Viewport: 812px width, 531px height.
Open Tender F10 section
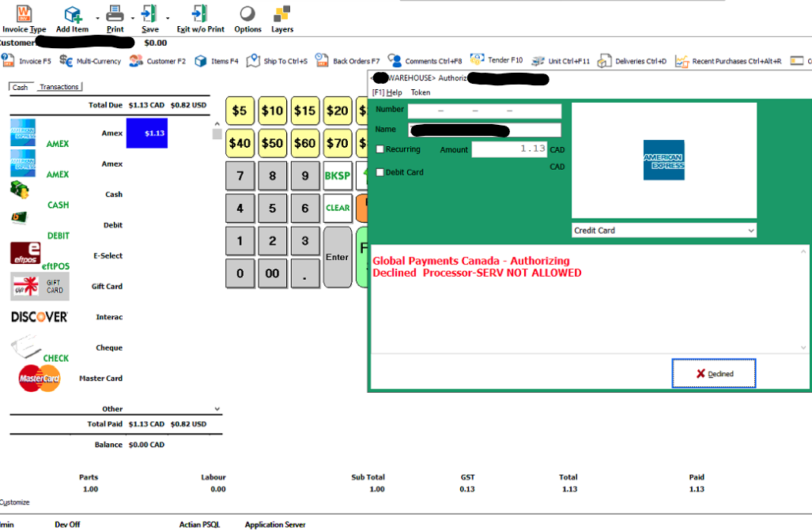(x=497, y=60)
